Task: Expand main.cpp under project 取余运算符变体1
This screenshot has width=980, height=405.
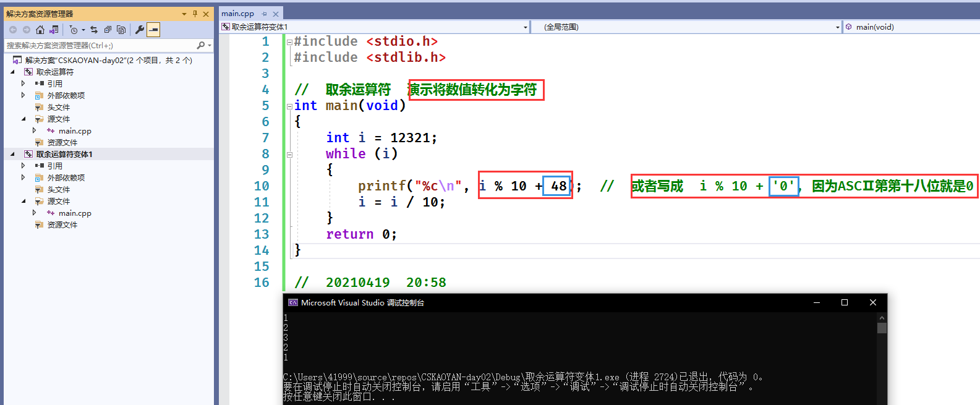Action: coord(35,213)
